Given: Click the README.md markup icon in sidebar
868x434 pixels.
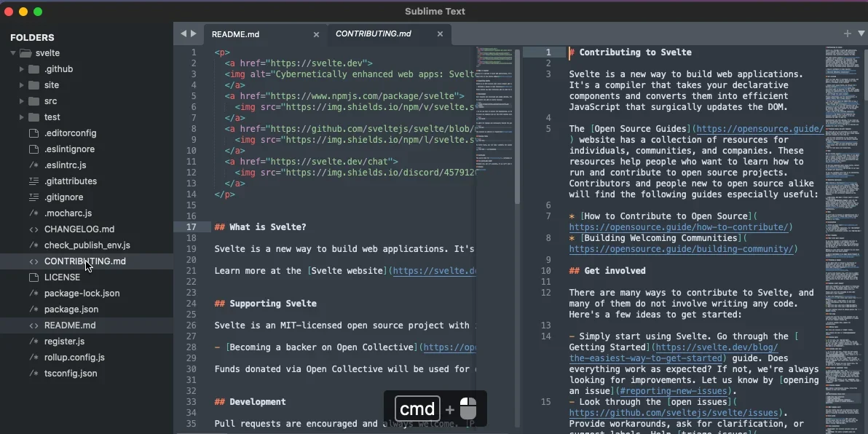Looking at the screenshot, I should coord(33,325).
